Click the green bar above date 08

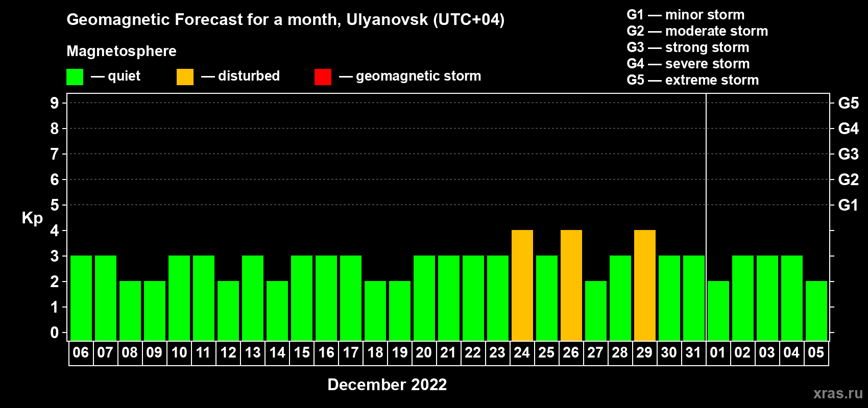[x=130, y=311]
